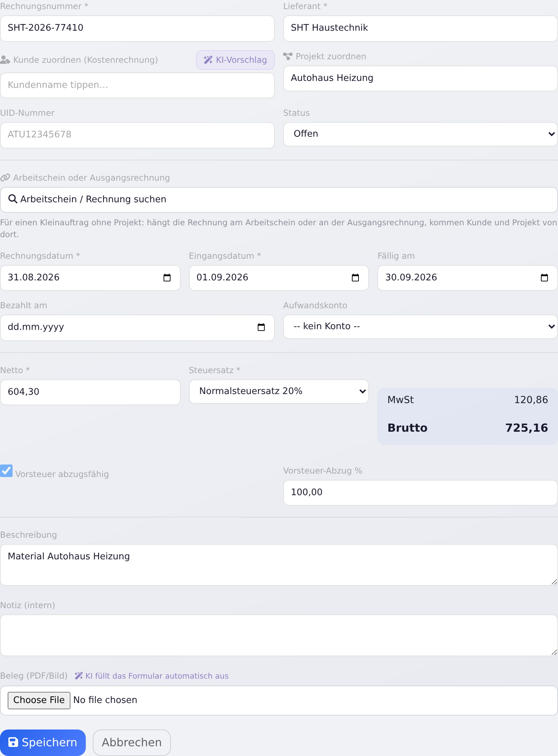
Task: Click the search magnifier icon for Arbeitschein
Action: pos(13,199)
